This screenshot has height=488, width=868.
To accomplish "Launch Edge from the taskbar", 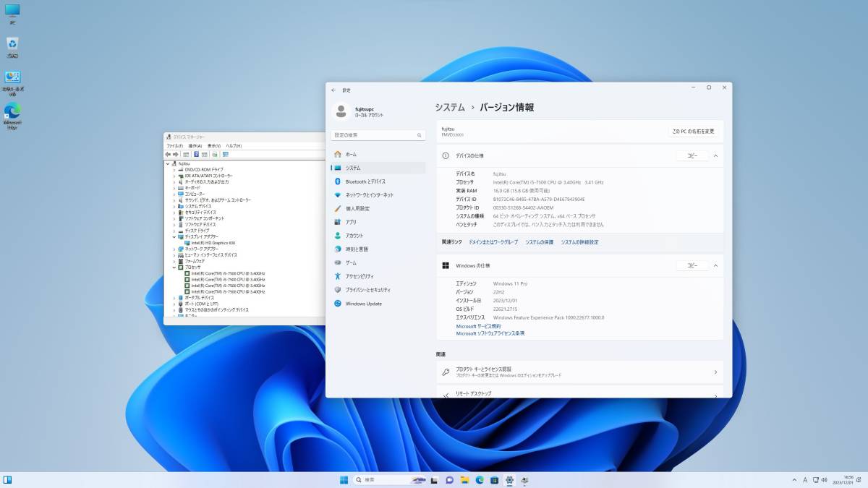I will click(479, 480).
